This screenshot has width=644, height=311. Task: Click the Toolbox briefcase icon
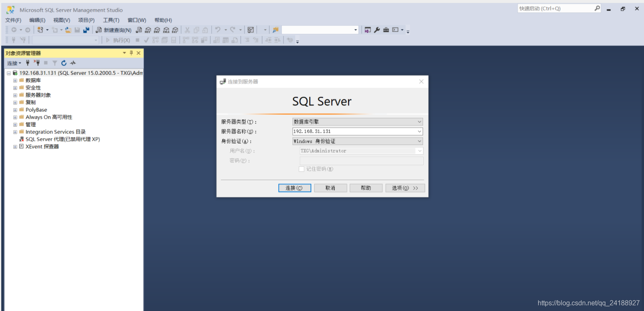pyautogui.click(x=386, y=30)
